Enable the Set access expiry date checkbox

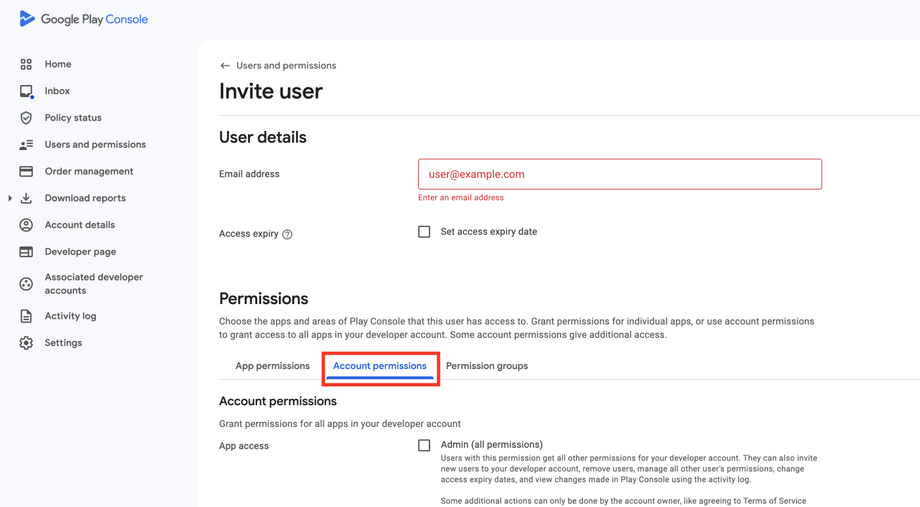click(x=424, y=232)
